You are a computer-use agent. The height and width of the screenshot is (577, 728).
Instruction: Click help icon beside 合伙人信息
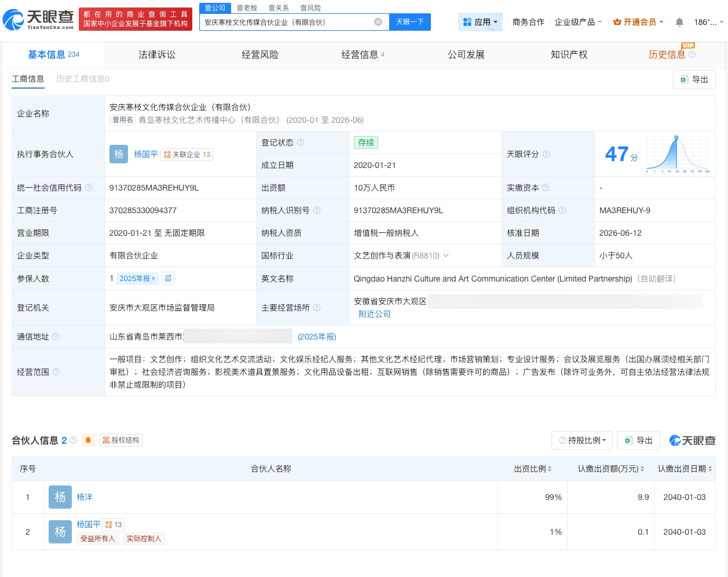pos(74,440)
